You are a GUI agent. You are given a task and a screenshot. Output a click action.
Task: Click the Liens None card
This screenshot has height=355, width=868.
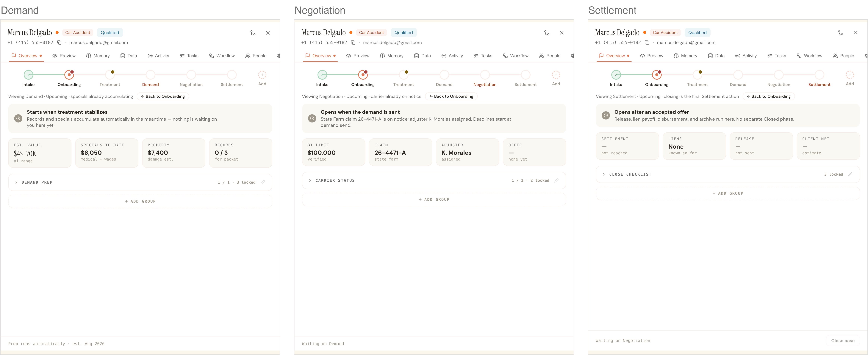694,146
